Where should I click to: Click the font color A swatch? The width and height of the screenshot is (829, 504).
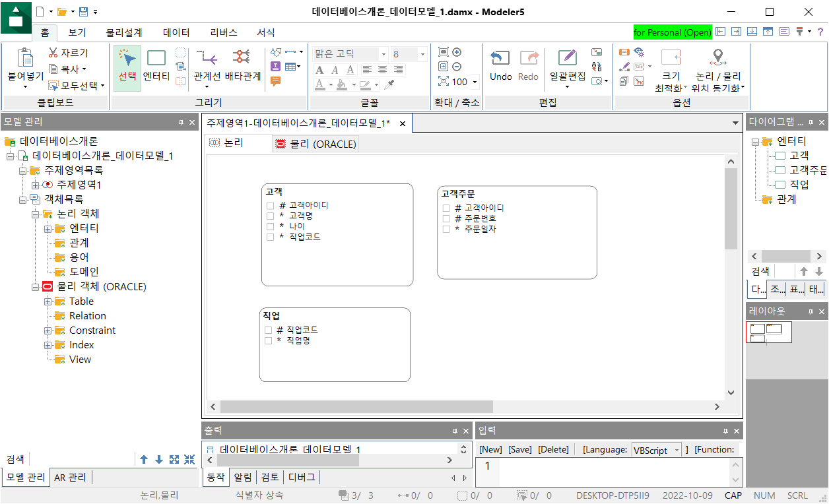tap(319, 84)
